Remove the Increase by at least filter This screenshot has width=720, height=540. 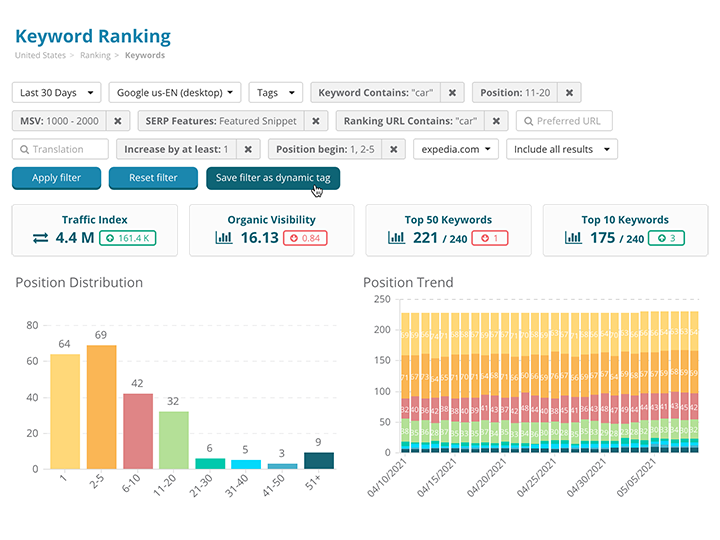pyautogui.click(x=248, y=149)
